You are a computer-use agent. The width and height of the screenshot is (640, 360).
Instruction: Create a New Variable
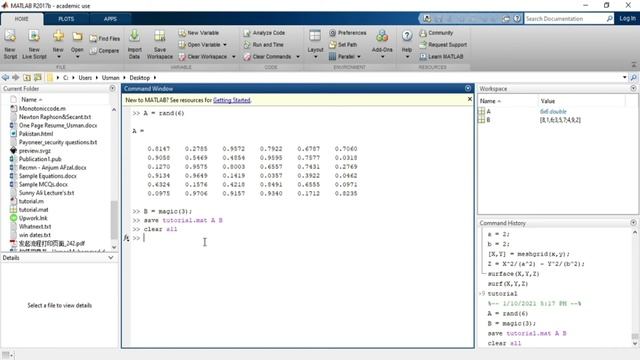[x=199, y=33]
